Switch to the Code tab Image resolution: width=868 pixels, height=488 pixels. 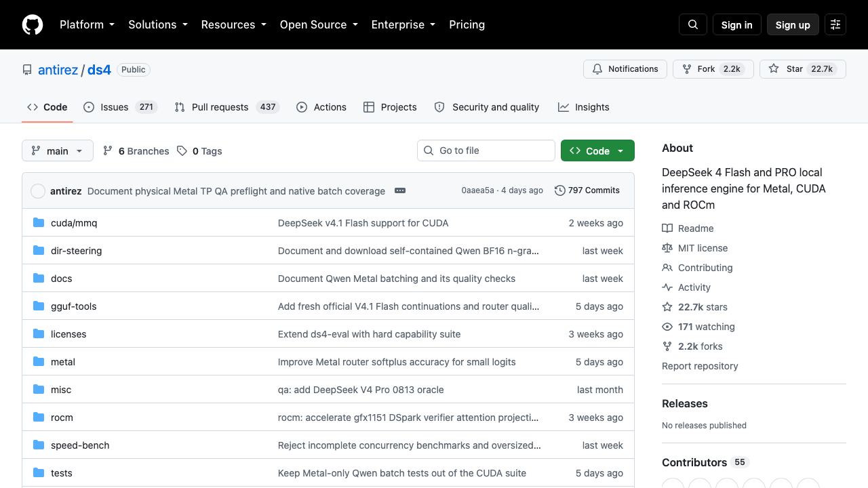[x=47, y=107]
